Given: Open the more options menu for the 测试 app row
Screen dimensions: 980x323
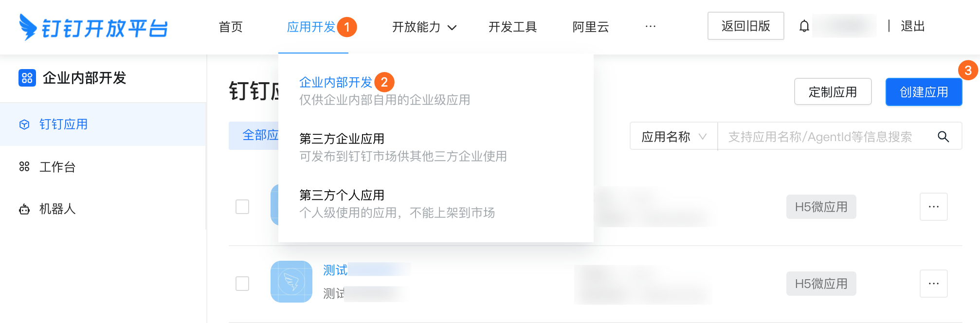Looking at the screenshot, I should coord(933,284).
